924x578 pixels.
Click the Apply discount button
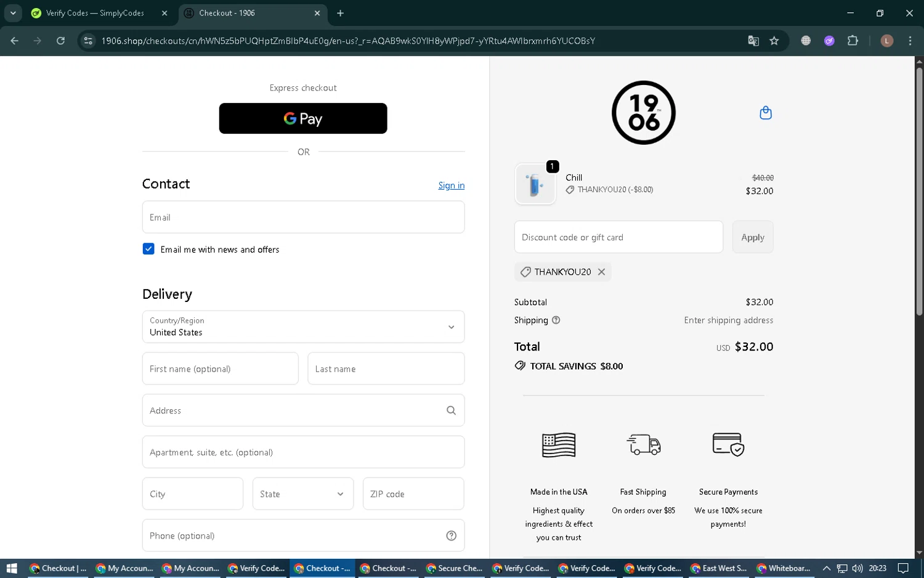click(x=753, y=237)
